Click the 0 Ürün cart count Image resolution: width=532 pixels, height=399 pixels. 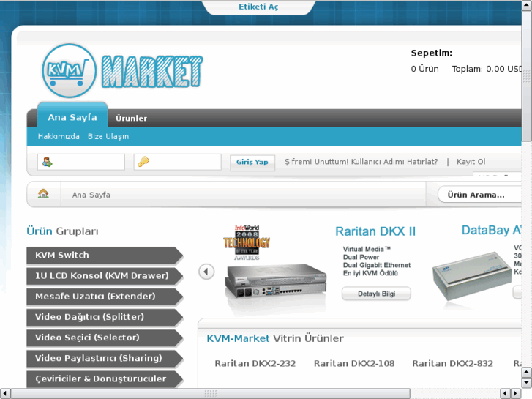tap(424, 69)
